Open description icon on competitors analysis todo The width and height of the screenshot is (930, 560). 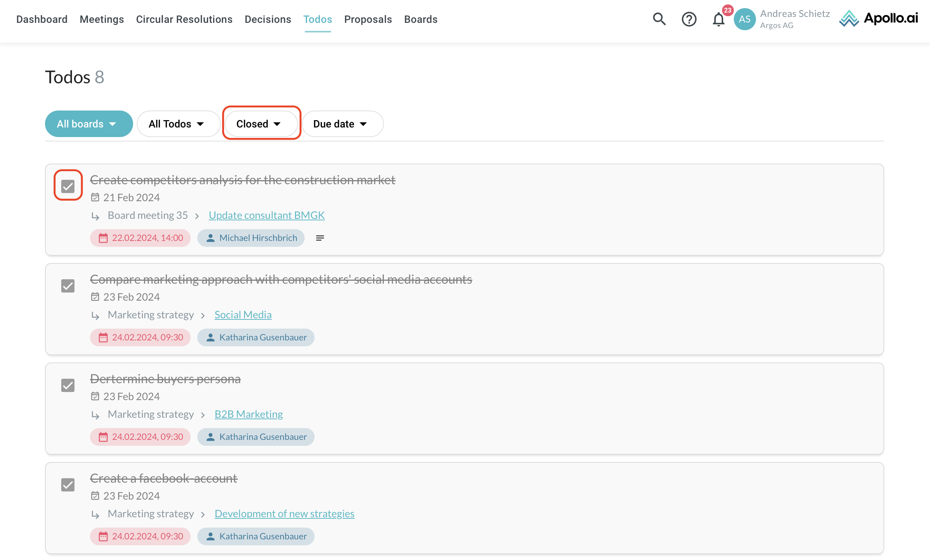click(x=320, y=238)
